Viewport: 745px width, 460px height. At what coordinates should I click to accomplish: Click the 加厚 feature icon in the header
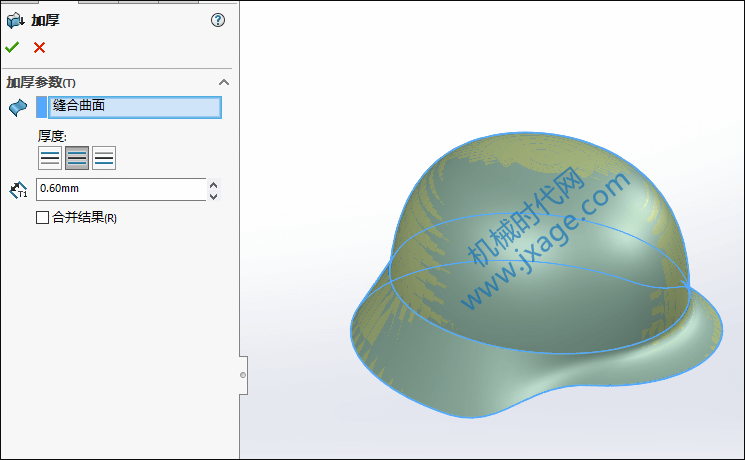pos(15,20)
